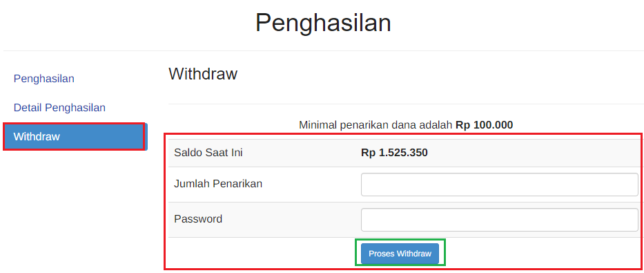Place cursor in withdrawal amount box

tap(499, 185)
